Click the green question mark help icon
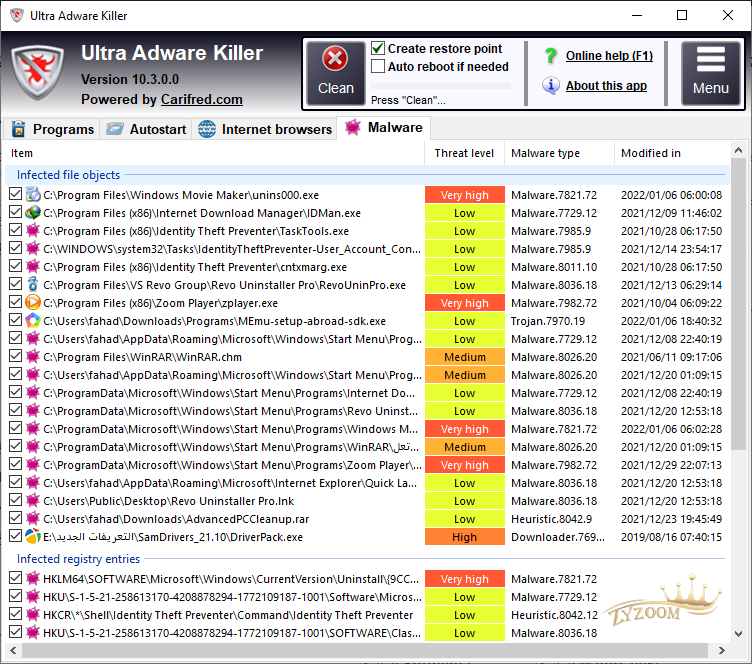 click(x=551, y=56)
